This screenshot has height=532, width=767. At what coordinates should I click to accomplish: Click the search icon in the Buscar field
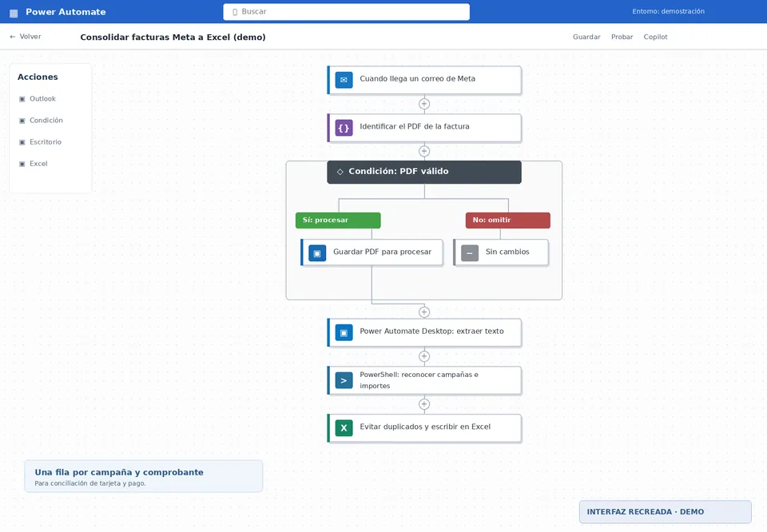[x=235, y=12]
